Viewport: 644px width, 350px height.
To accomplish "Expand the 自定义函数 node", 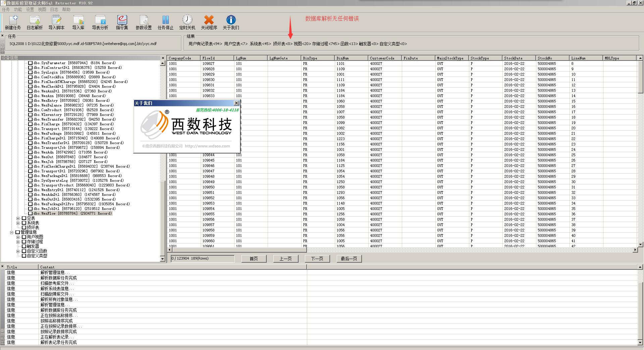I will (x=18, y=251).
